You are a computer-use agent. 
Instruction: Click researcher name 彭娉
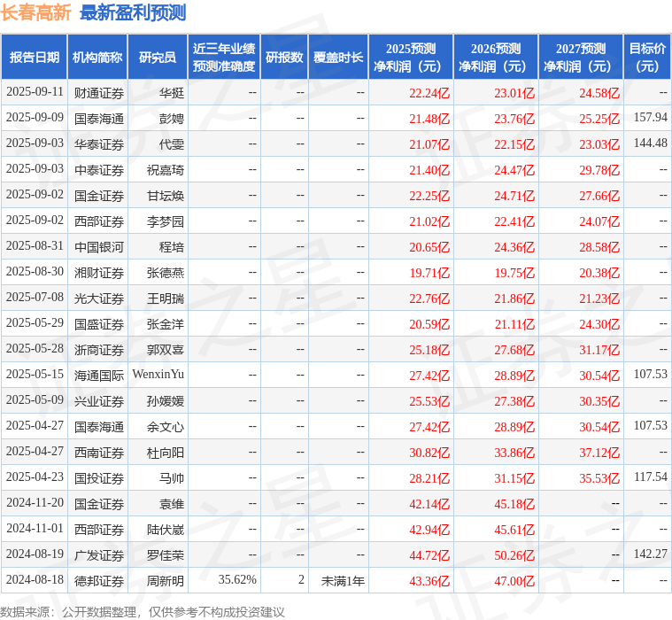172,119
